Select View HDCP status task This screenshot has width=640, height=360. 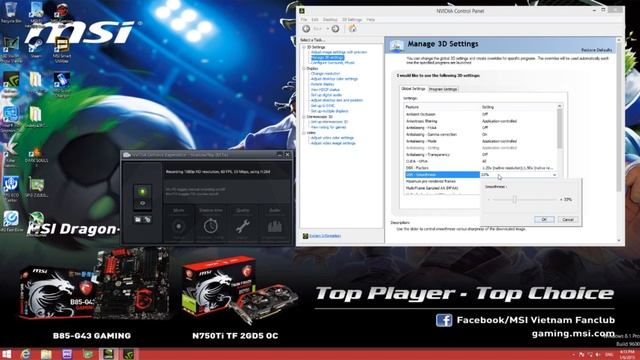coord(325,89)
